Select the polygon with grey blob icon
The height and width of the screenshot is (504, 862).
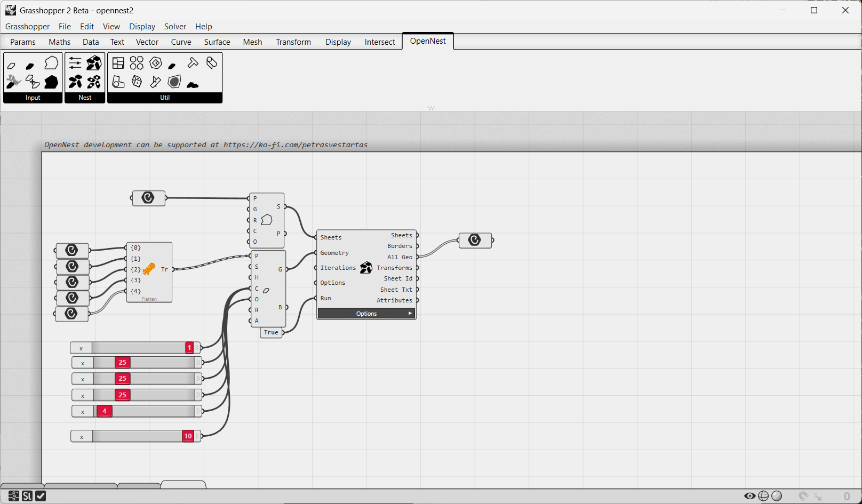point(174,82)
